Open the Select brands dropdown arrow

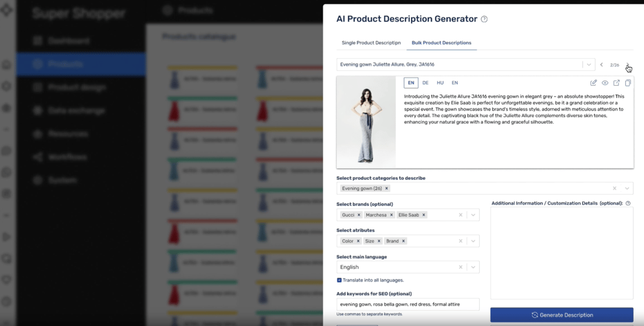pos(473,215)
